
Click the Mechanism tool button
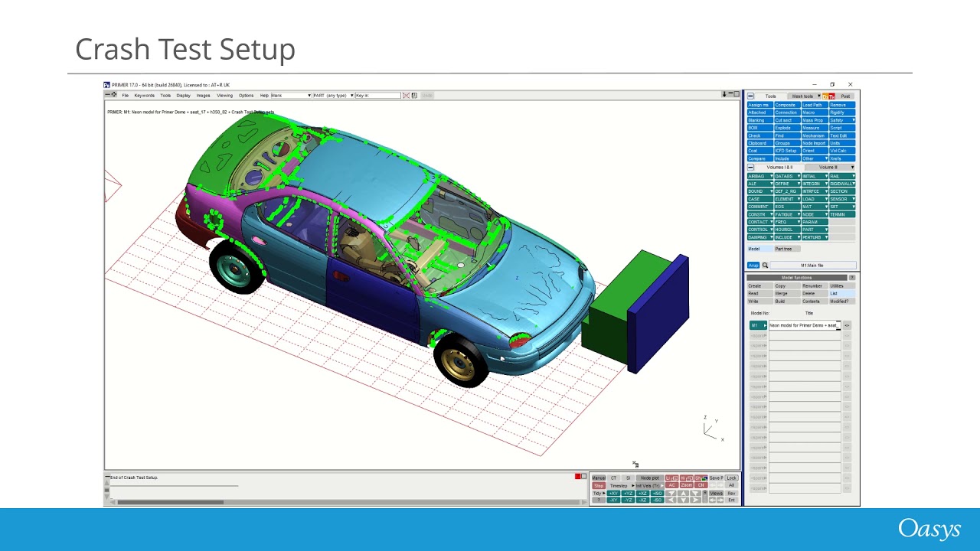pyautogui.click(x=815, y=135)
